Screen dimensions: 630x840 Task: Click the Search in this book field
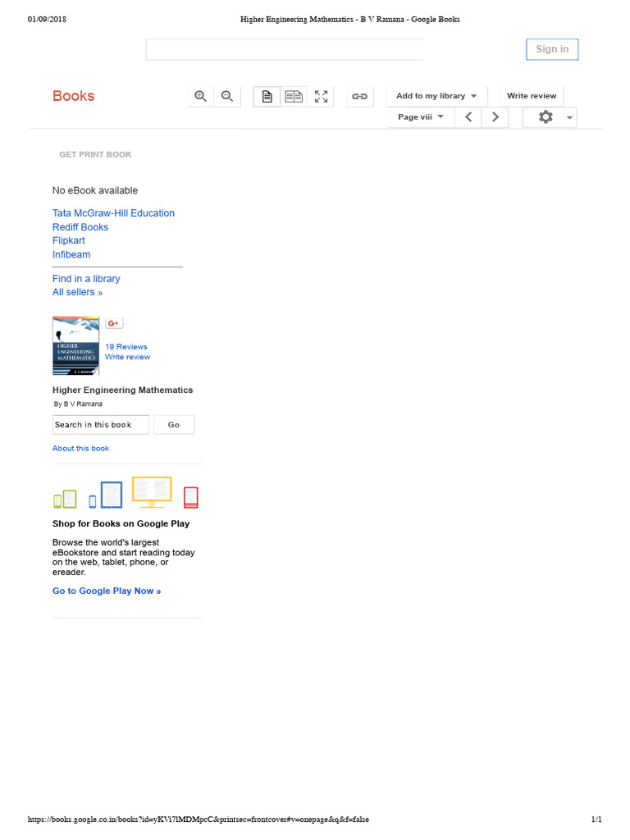(101, 425)
